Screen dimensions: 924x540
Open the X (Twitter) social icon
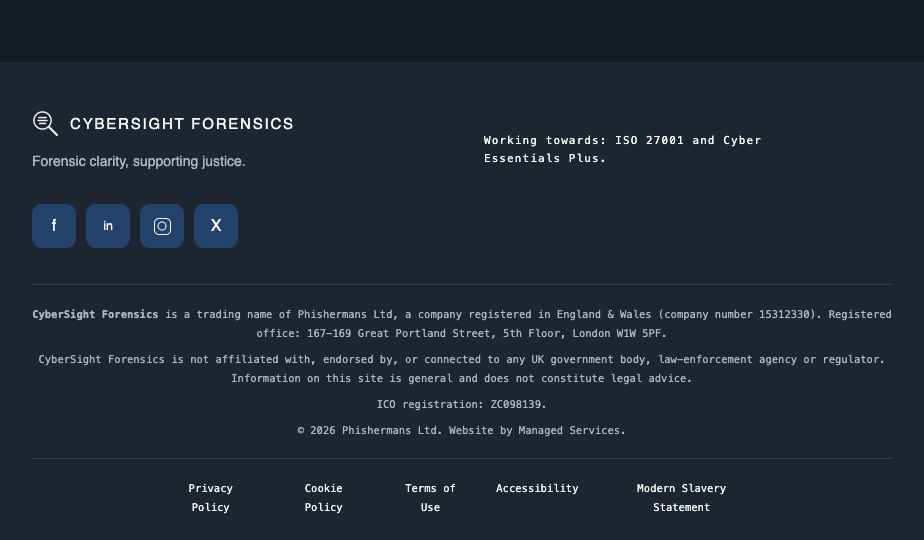pos(216,226)
